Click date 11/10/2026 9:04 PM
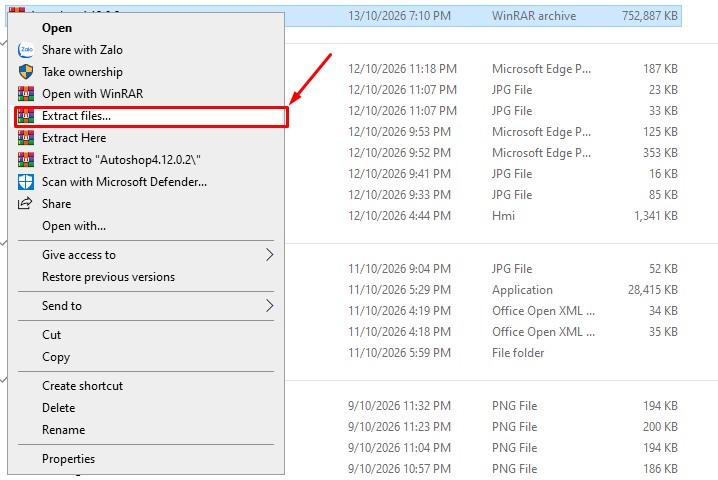Viewport: 718px width, 480px height. (399, 269)
